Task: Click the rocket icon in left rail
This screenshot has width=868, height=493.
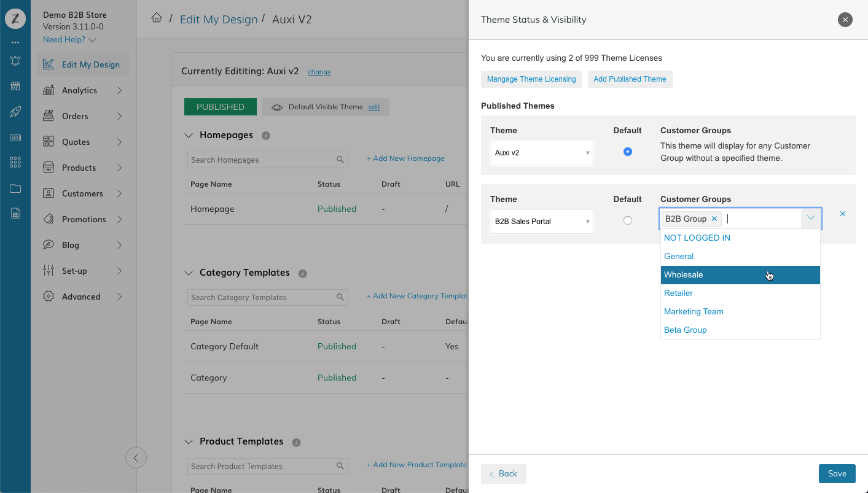Action: [15, 112]
